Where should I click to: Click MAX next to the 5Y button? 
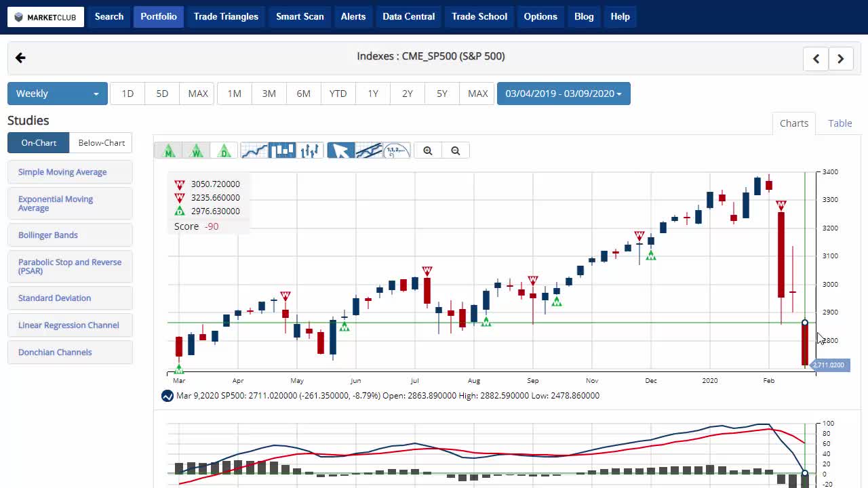pos(478,94)
